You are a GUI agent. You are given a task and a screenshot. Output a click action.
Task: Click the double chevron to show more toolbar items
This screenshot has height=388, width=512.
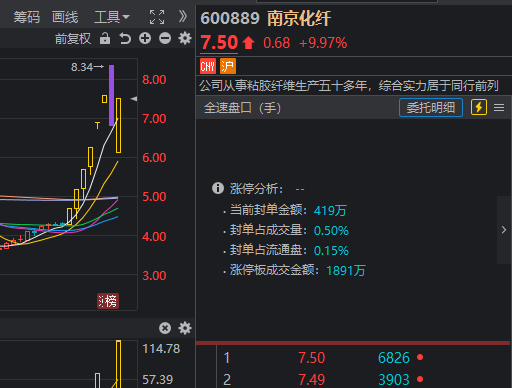(x=182, y=16)
